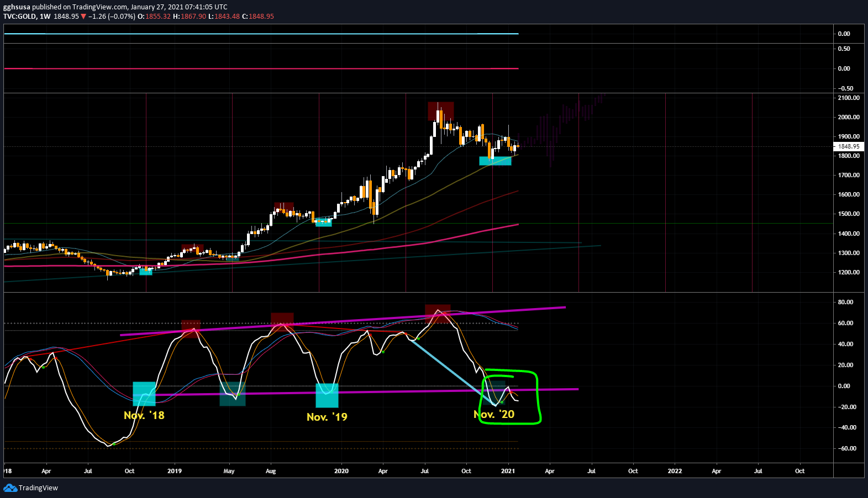Click the close value C:1848.95 in header
This screenshot has width=868, height=498.
(x=258, y=17)
